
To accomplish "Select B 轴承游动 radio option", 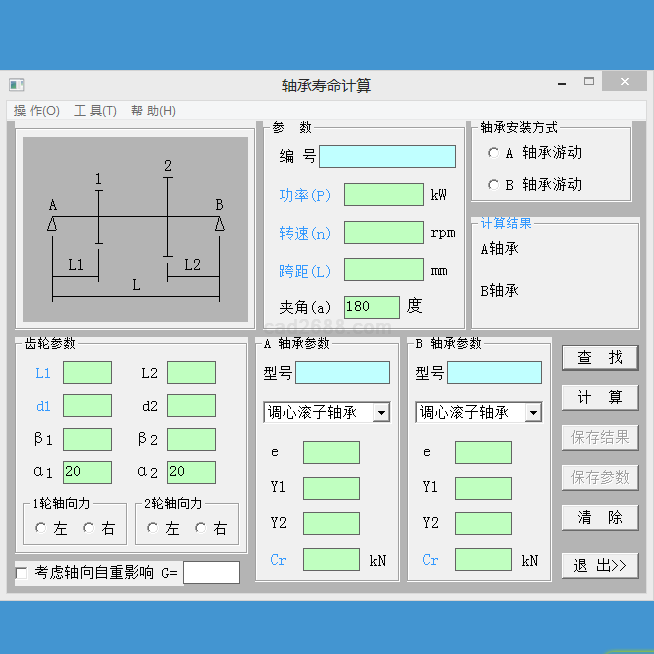I will pos(494,185).
